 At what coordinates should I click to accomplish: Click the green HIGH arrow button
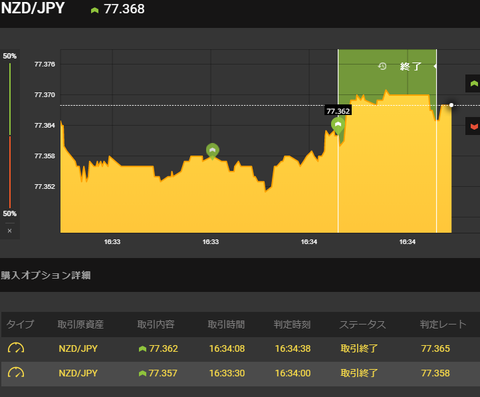473,84
